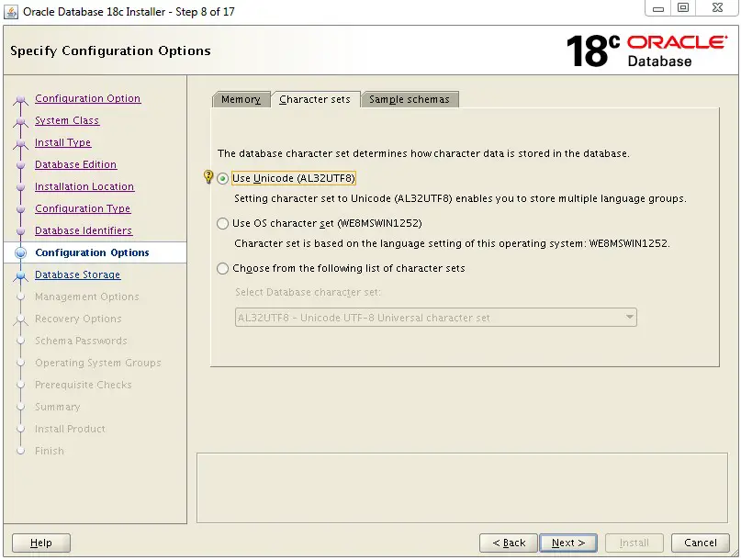Click the Oracle 18c Database logo
The height and width of the screenshot is (560, 741).
[x=646, y=50]
